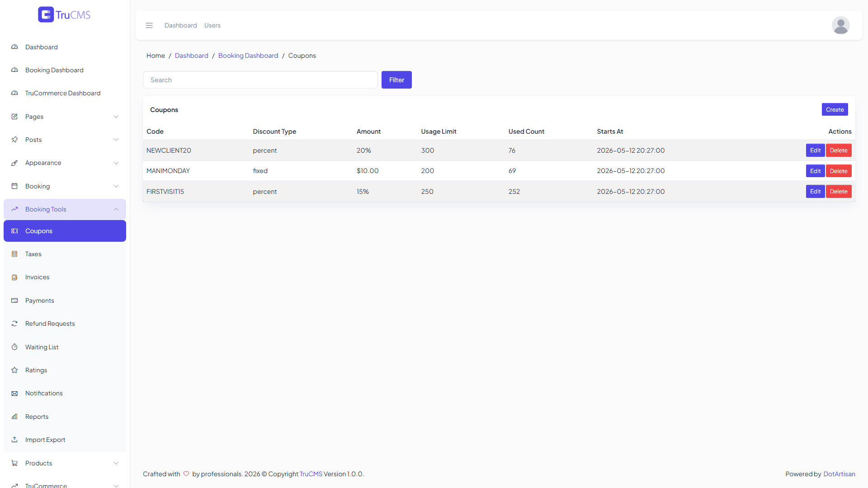Click the coupon Search input field
The width and height of the screenshot is (868, 488).
point(260,80)
